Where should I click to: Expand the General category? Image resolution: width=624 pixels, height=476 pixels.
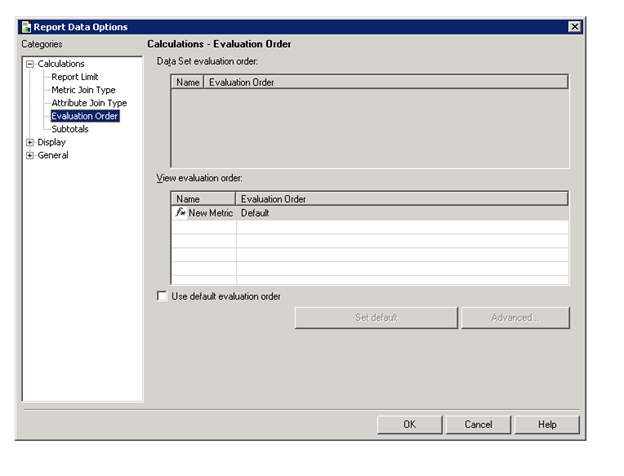[x=30, y=155]
